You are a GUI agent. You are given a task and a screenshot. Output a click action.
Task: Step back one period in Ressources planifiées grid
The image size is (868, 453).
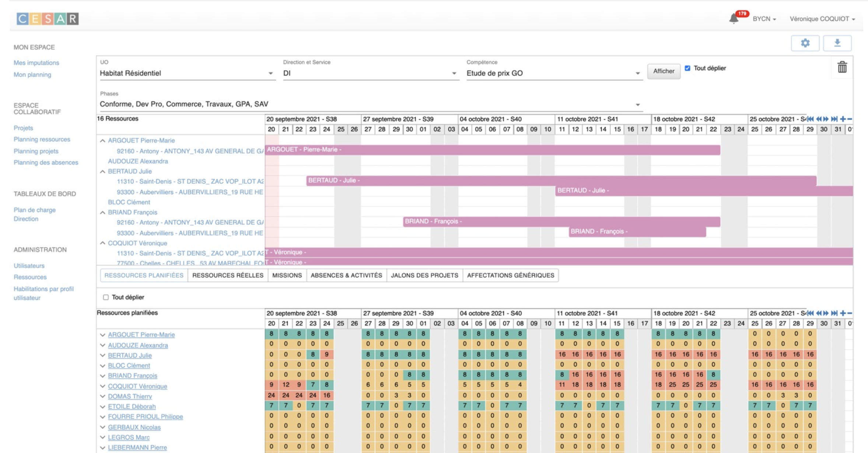(819, 313)
